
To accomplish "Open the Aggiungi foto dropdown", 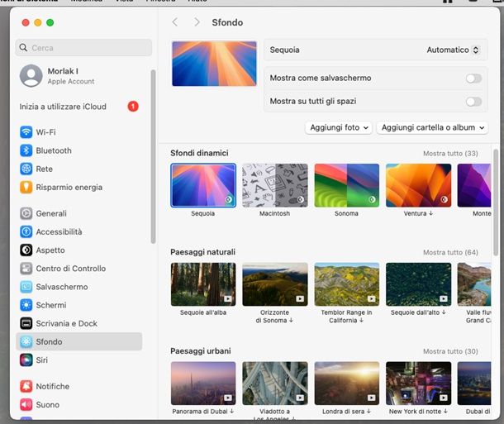I will 339,127.
